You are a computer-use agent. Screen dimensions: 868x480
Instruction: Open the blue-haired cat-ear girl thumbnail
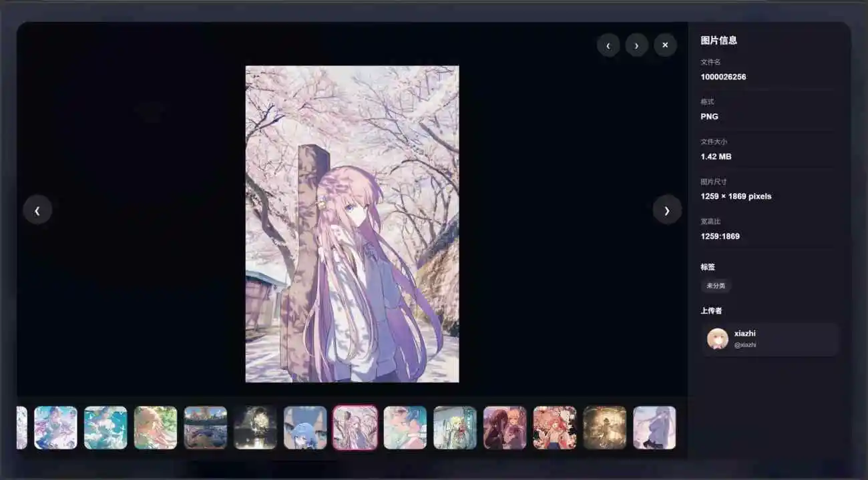305,427
